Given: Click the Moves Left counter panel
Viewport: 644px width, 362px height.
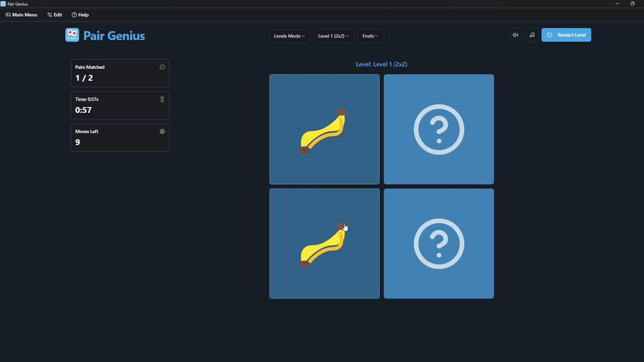Looking at the screenshot, I should pyautogui.click(x=120, y=137).
